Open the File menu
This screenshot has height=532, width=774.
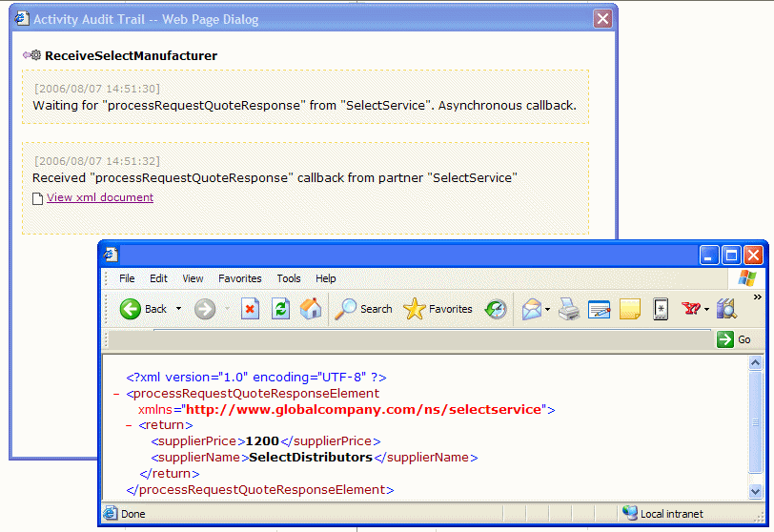127,278
